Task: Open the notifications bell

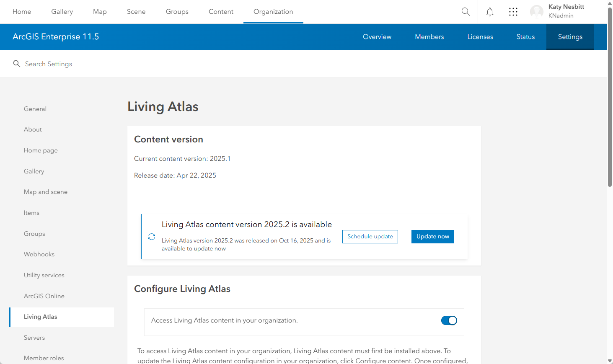Action: click(x=489, y=12)
